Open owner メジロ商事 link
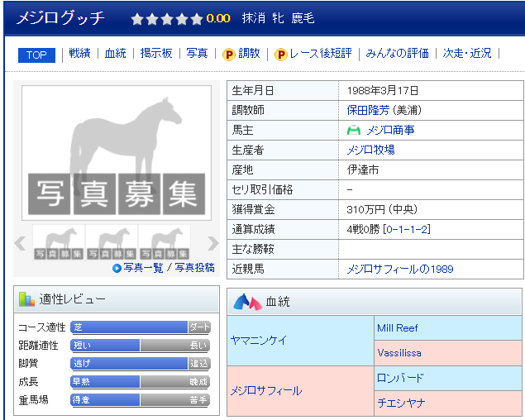525x420 pixels. pos(390,130)
